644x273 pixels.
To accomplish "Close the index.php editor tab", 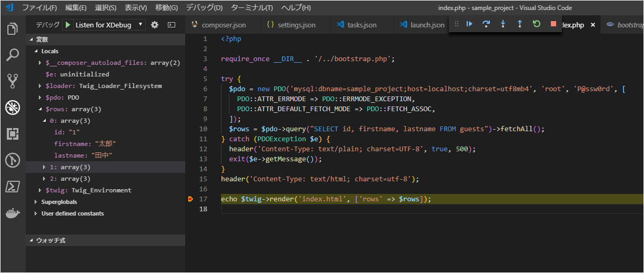I will (593, 25).
